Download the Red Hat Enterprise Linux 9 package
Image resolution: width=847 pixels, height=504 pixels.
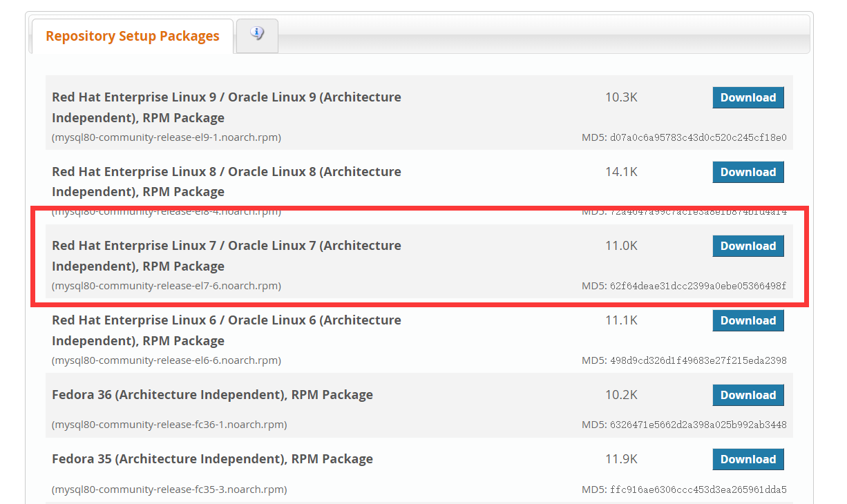click(x=748, y=97)
